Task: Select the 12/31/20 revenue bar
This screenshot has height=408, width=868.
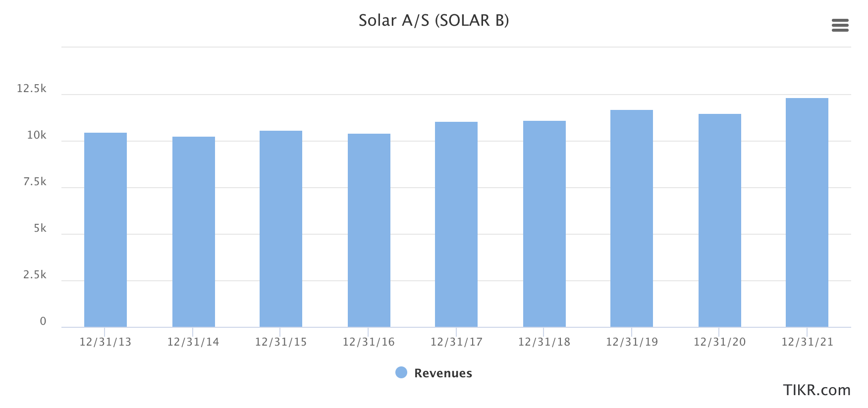Action: [x=720, y=220]
